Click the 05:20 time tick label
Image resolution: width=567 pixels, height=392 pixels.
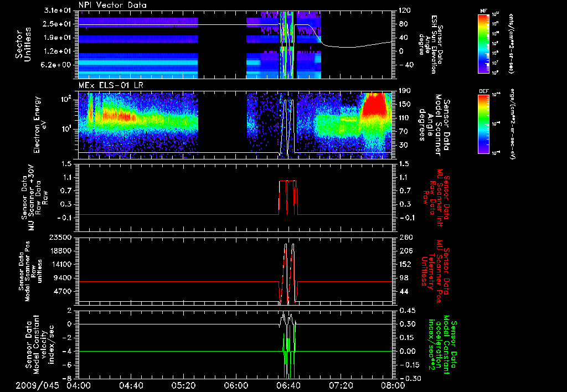click(x=183, y=385)
